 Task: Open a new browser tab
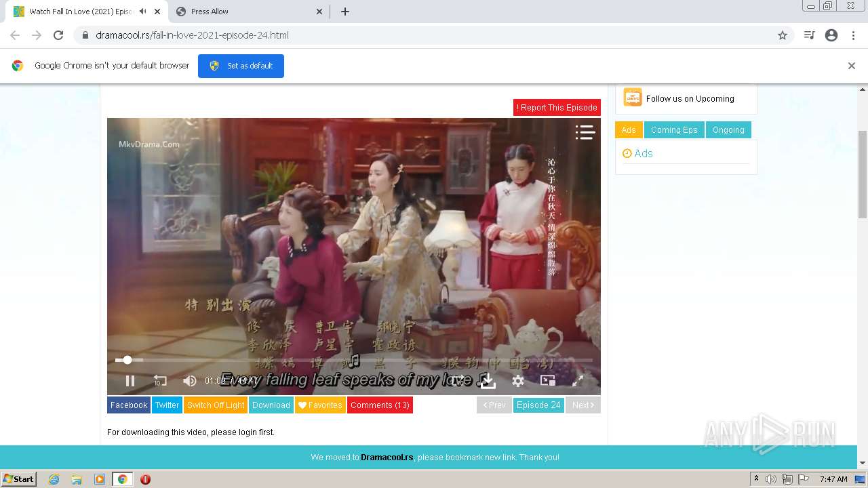[345, 12]
